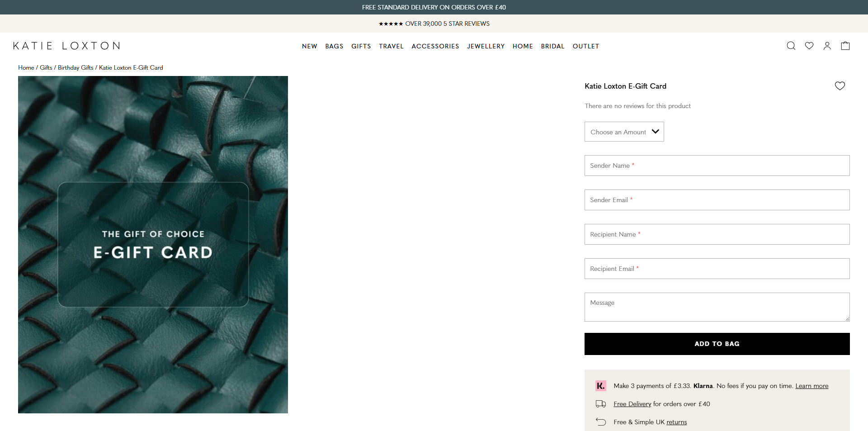868x431 pixels.
Task: Open the JEWELLERY menu item
Action: [486, 46]
